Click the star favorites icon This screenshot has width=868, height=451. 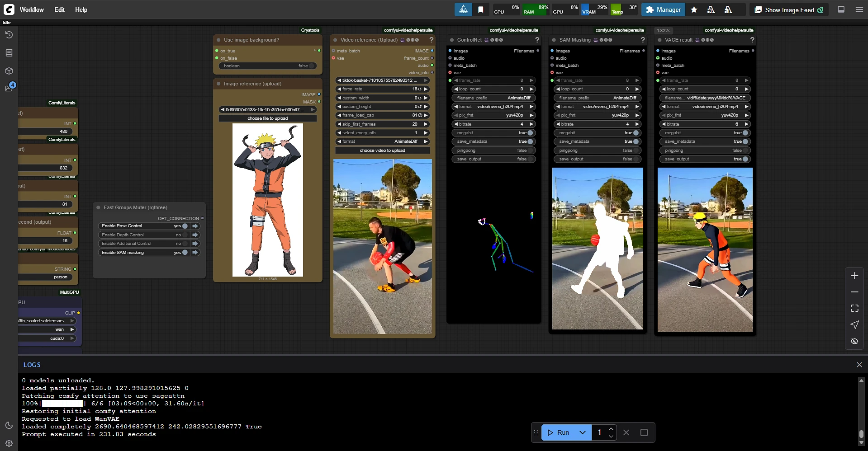[694, 9]
